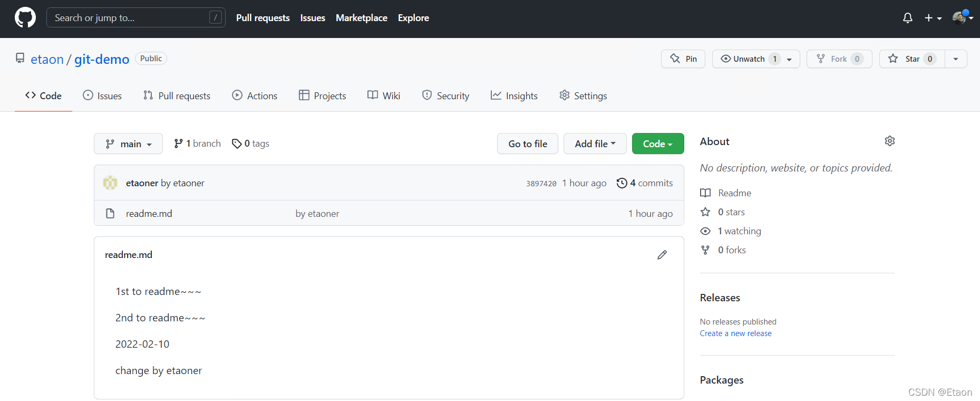Open the notifications bell
Screen dimensions: 980x401
[x=908, y=18]
